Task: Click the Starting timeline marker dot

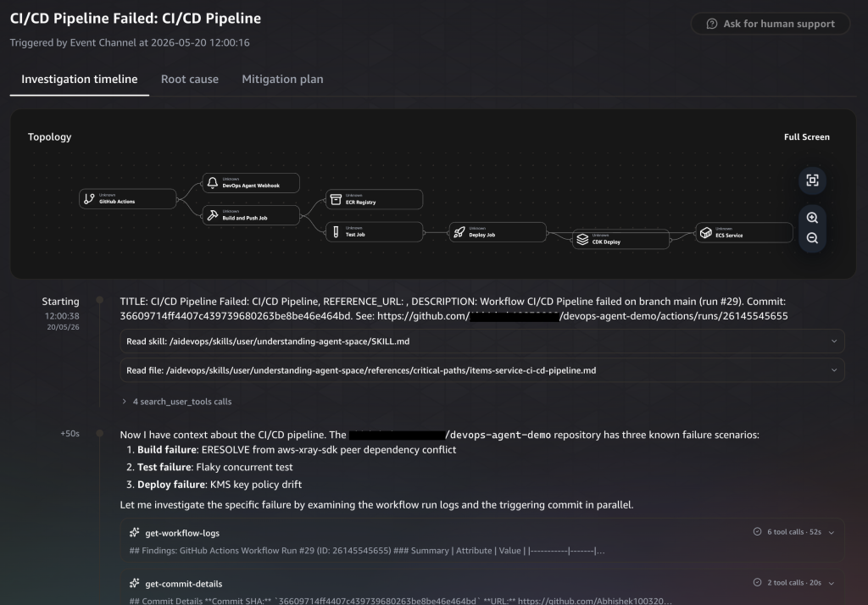Action: coord(100,300)
